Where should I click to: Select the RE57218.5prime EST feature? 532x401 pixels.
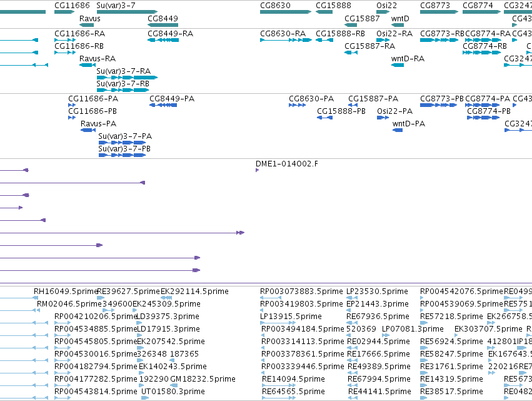[x=424, y=323]
